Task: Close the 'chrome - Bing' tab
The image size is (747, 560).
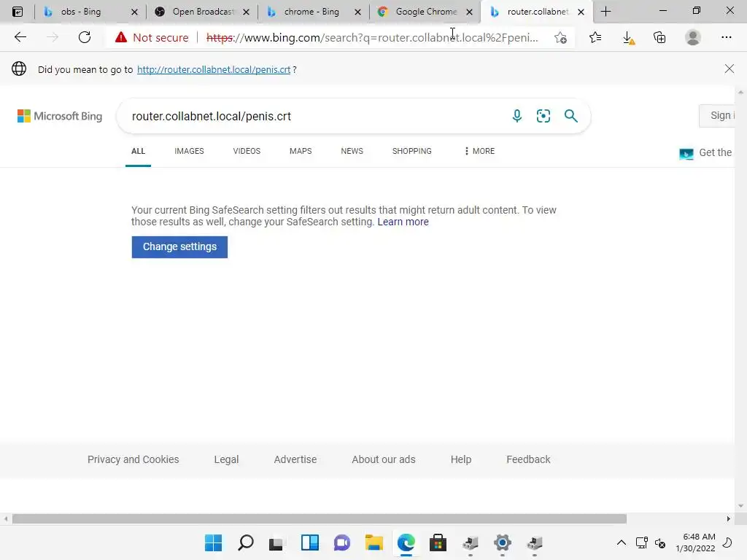Action: click(357, 12)
